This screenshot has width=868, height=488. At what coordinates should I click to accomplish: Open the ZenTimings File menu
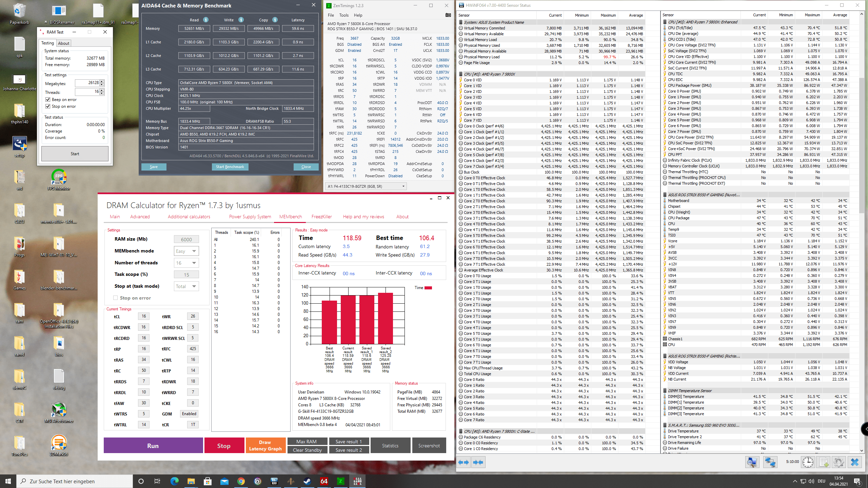point(331,15)
